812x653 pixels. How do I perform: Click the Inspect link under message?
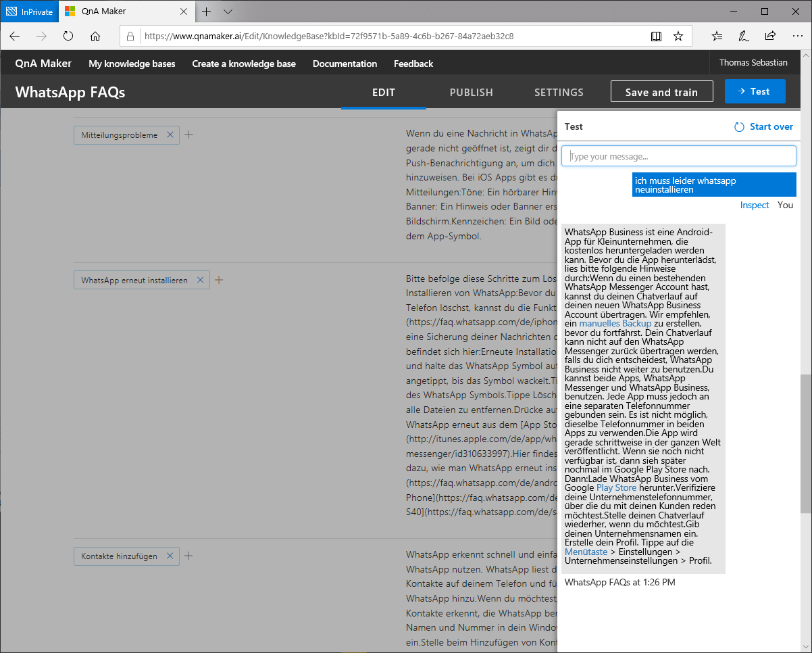[x=754, y=205]
